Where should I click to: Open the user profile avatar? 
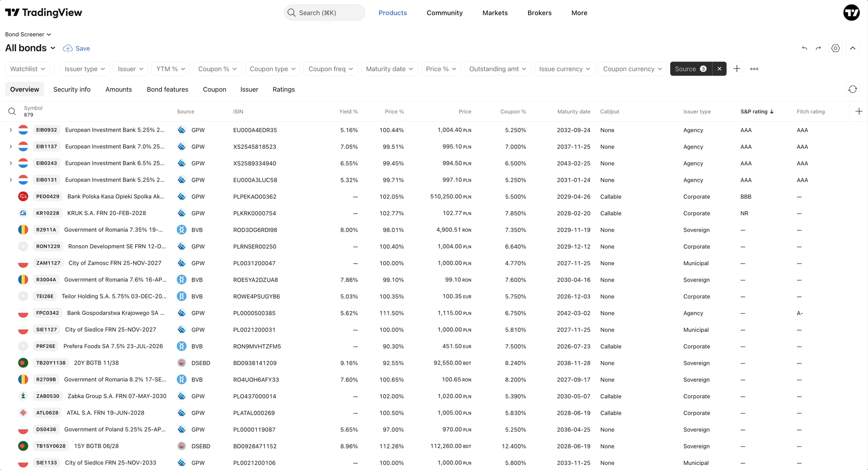852,13
